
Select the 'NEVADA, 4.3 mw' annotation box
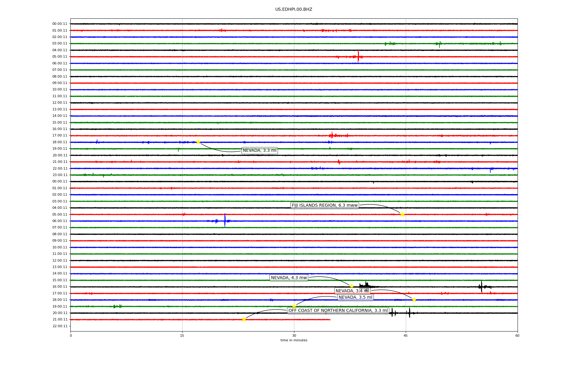point(289,278)
